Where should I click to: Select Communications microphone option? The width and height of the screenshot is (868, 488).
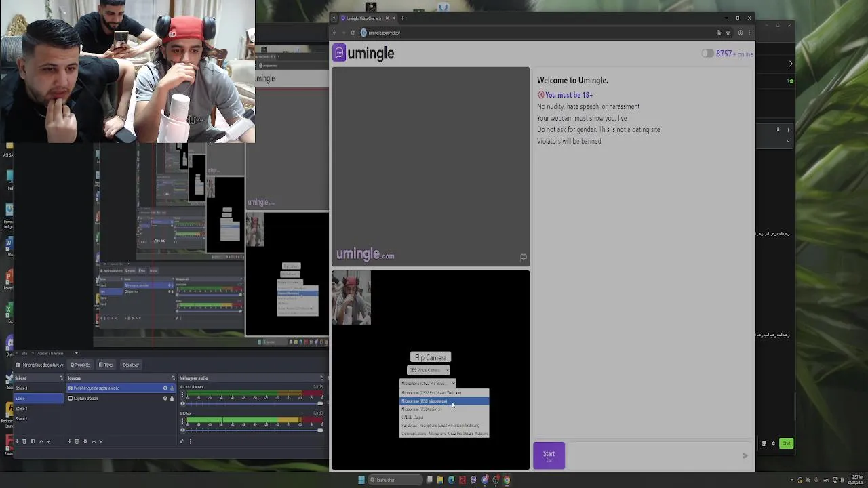[x=444, y=434]
